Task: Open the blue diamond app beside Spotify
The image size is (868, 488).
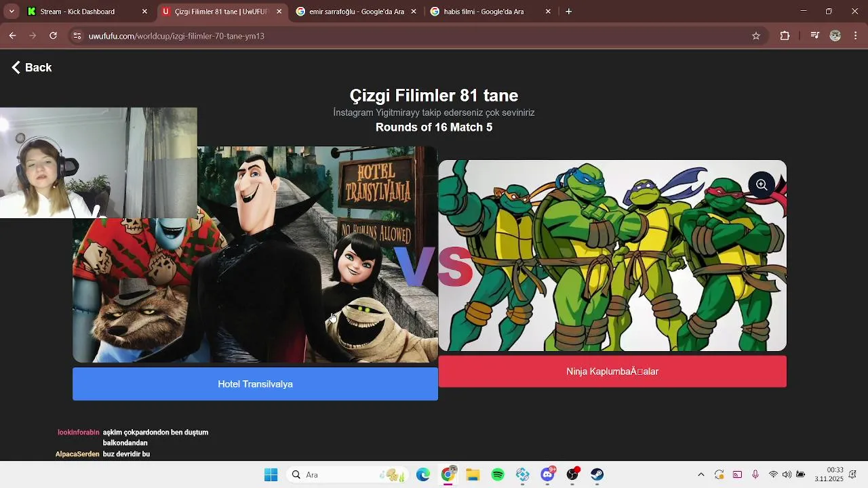Action: pos(522,474)
